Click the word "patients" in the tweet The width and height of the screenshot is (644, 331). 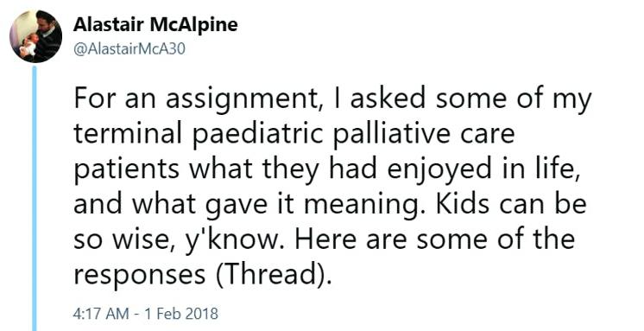(126, 170)
